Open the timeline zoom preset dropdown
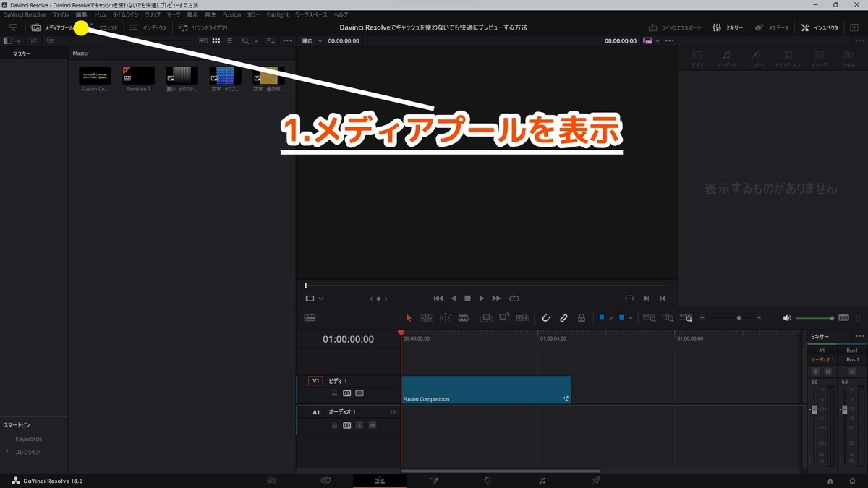The width and height of the screenshot is (868, 488). (686, 317)
